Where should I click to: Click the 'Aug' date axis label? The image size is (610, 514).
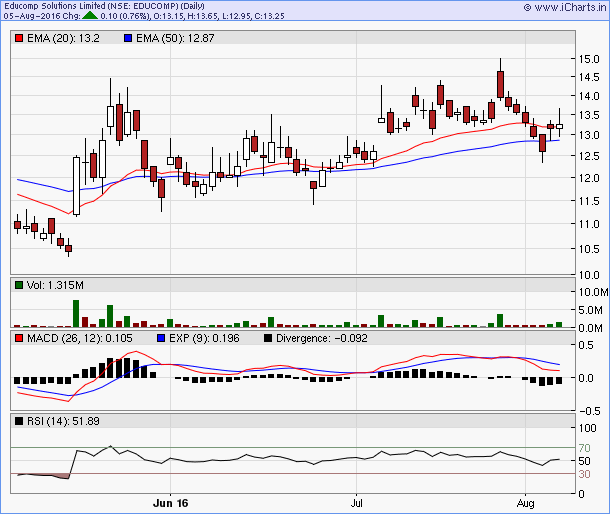coord(526,503)
